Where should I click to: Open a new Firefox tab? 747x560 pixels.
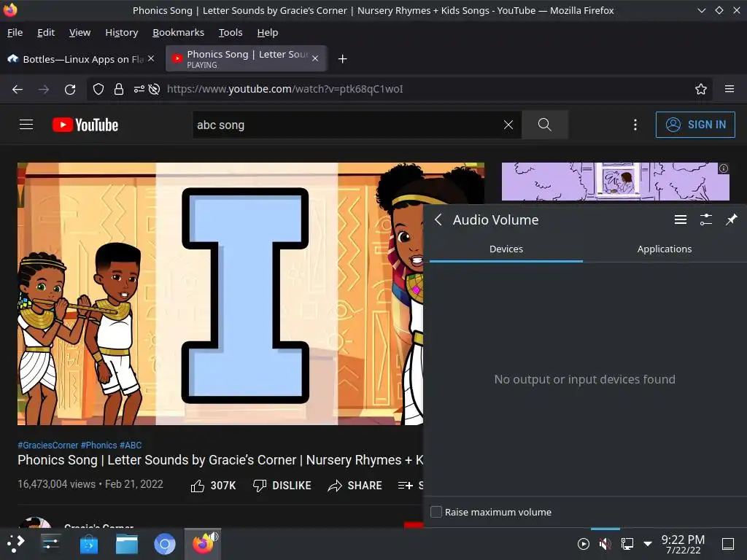click(x=342, y=58)
